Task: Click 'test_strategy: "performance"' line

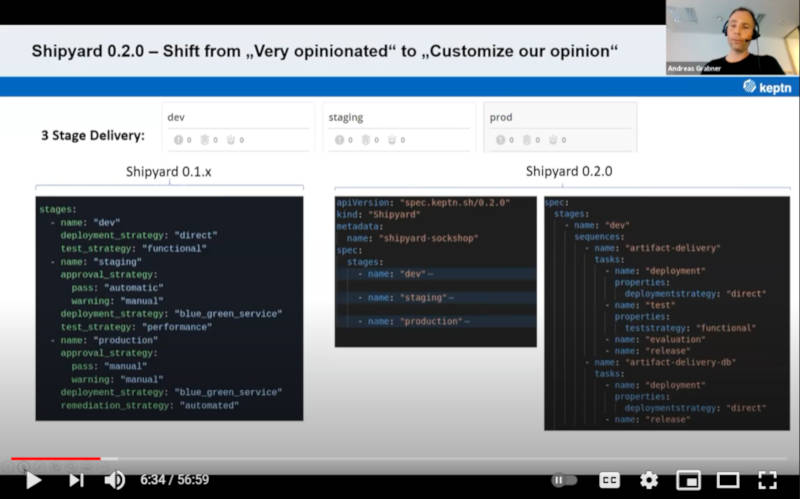Action: pos(136,327)
